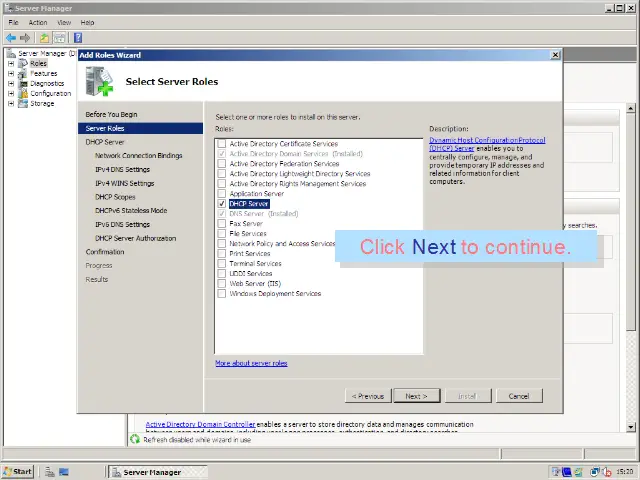Click the Up One Level folder icon

tap(44, 38)
